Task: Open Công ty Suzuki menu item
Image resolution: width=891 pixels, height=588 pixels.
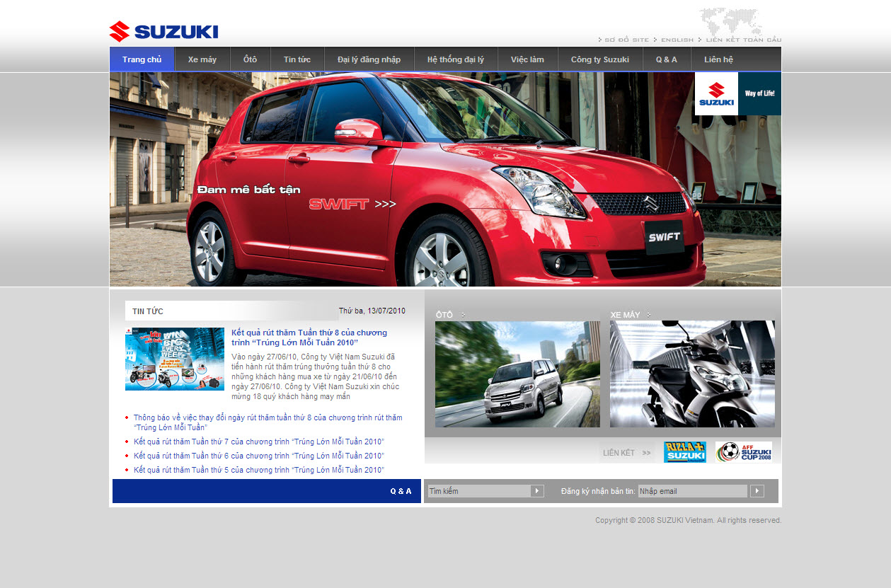Action: click(x=600, y=59)
